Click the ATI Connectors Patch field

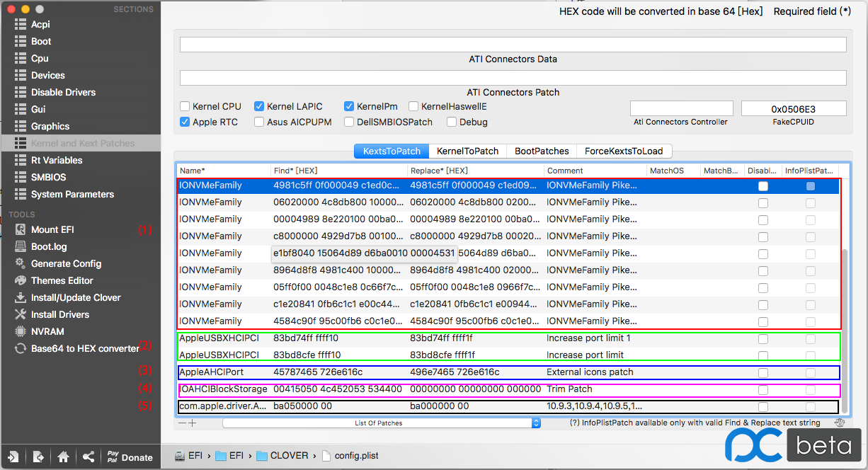513,77
